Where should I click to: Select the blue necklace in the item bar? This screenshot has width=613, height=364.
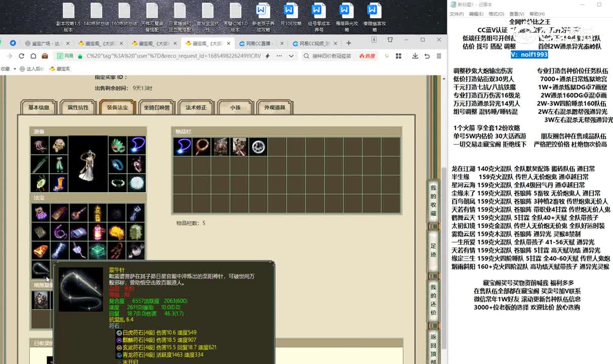pyautogui.click(x=182, y=147)
